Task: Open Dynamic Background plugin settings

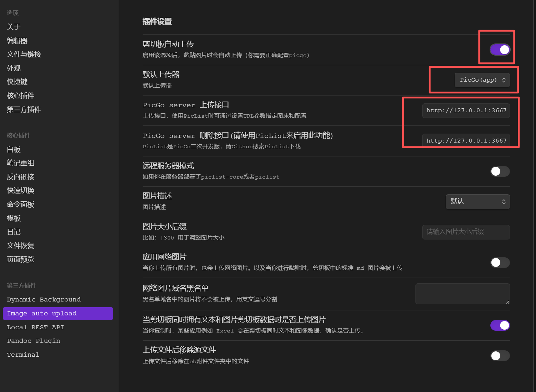Action: click(44, 299)
